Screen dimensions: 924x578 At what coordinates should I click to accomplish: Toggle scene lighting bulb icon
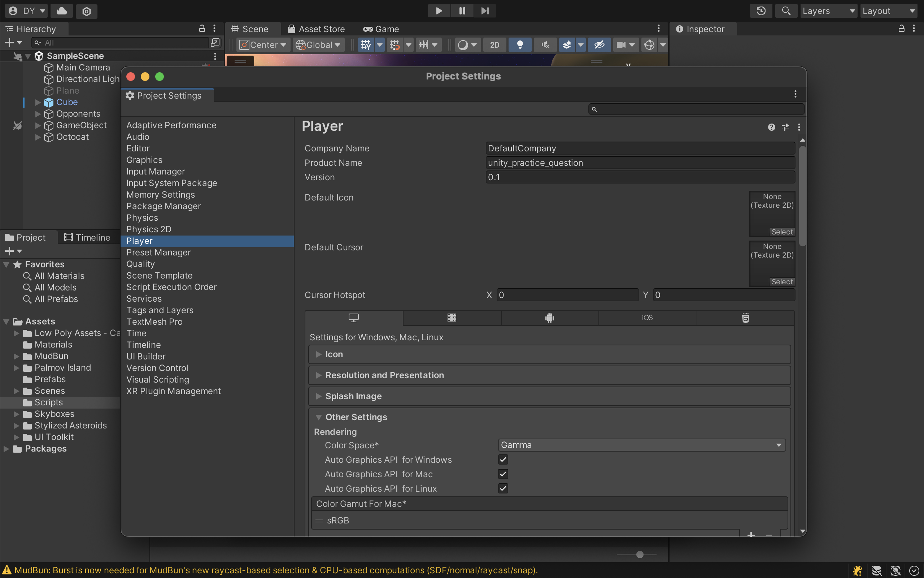[x=520, y=45]
